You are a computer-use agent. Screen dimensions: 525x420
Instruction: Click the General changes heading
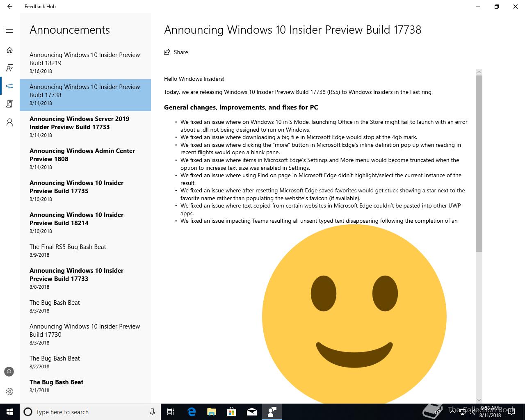tap(241, 107)
